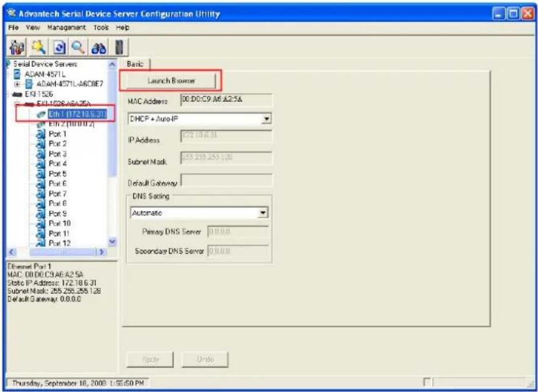Open the DNS Setting Automatic dropdown
The image size is (538, 392).
coord(263,213)
